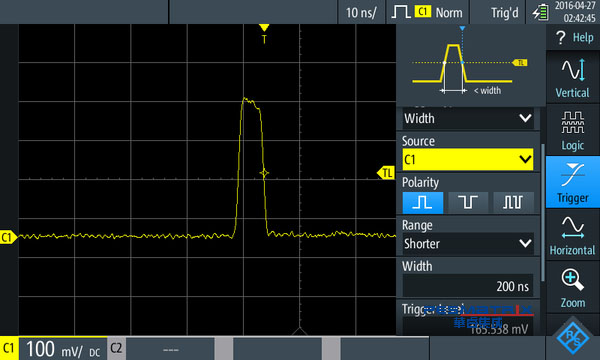Click the yellow T trigger position marker
Screen dimensions: 600x360
pyautogui.click(x=264, y=34)
